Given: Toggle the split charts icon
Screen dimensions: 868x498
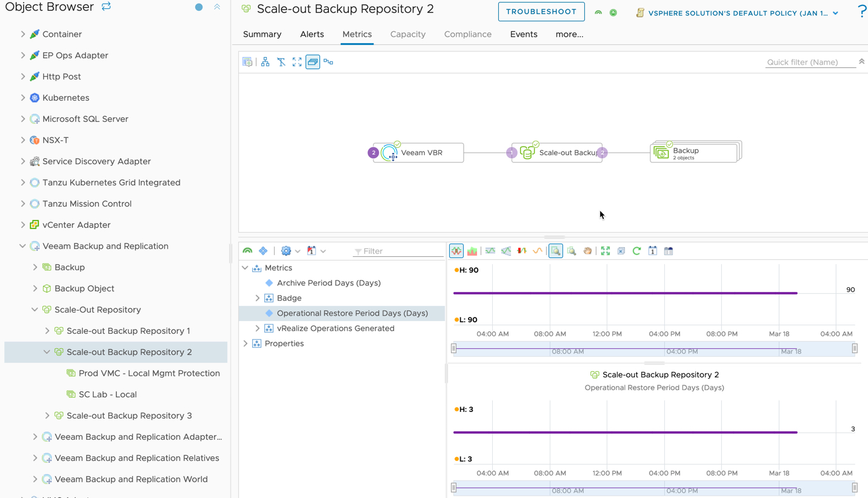Looking at the screenshot, I should (x=456, y=251).
